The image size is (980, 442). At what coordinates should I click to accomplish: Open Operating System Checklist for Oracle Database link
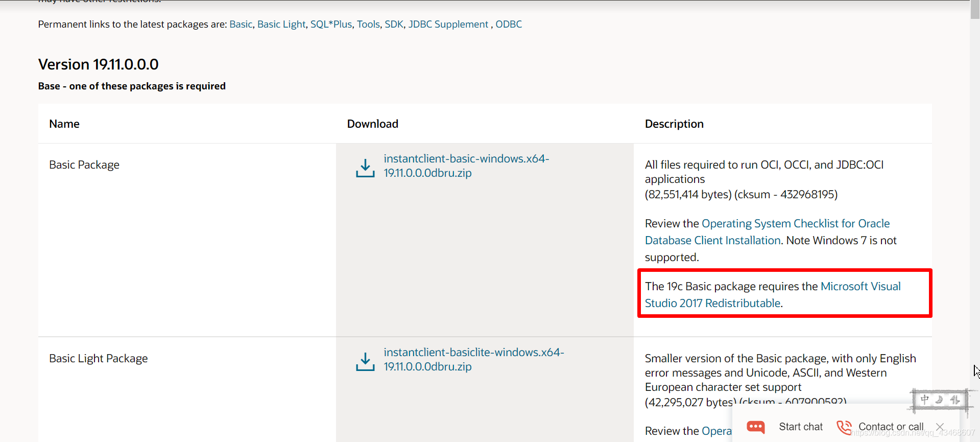pyautogui.click(x=768, y=232)
